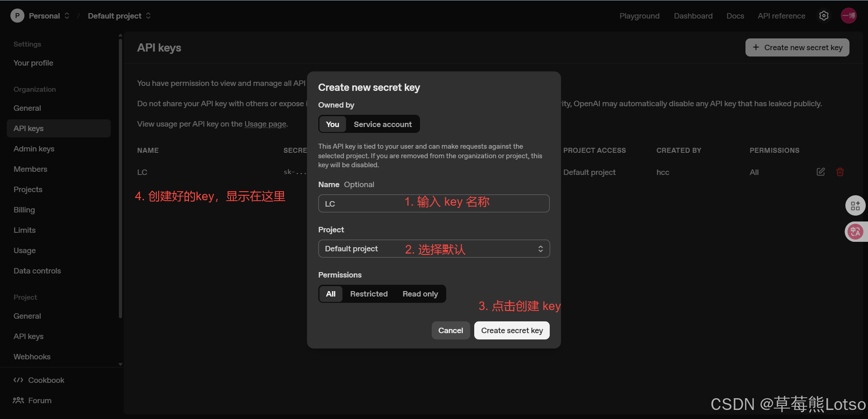This screenshot has height=419, width=868.
Task: Open Admin keys page
Action: (x=34, y=149)
